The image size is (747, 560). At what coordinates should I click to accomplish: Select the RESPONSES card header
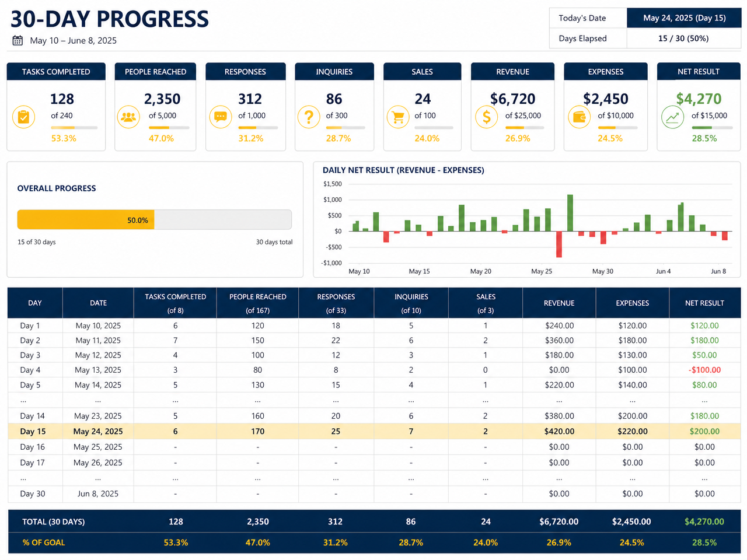click(245, 71)
